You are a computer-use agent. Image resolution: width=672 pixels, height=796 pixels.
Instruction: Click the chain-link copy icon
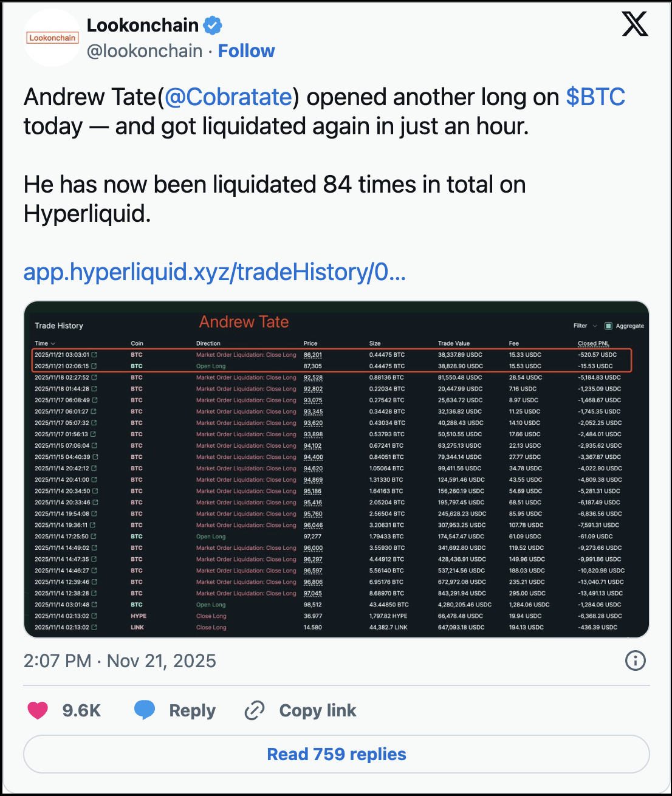(255, 710)
